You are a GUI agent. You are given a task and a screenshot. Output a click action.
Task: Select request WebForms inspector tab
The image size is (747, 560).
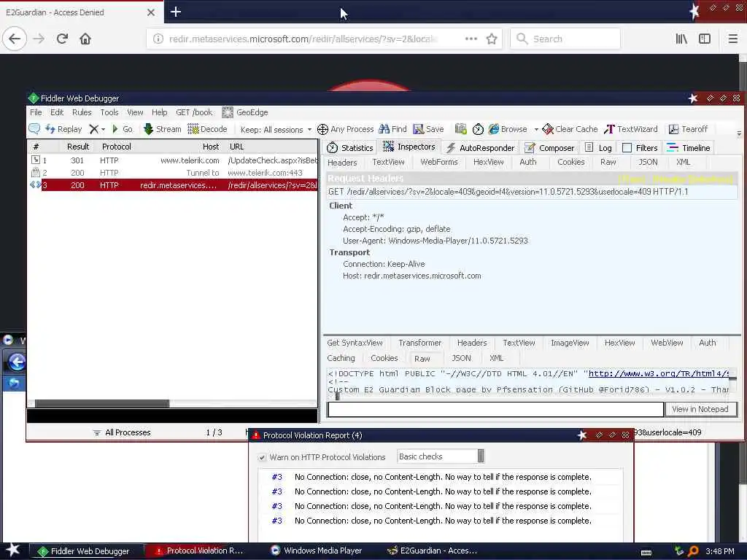pos(438,162)
